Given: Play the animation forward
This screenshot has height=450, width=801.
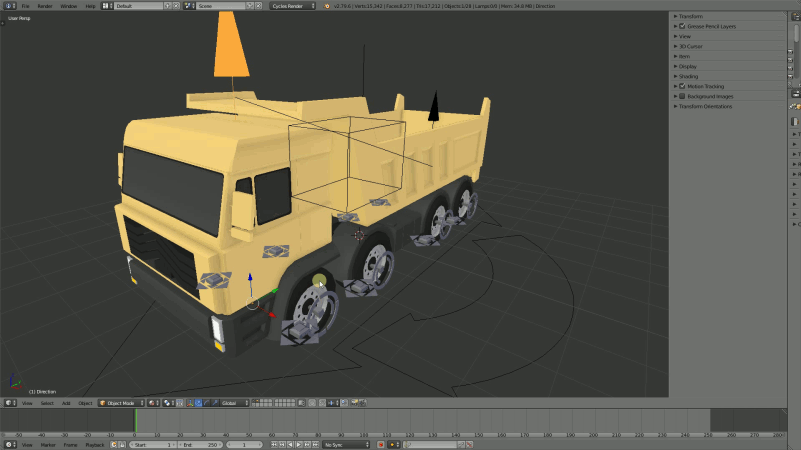Looking at the screenshot, I should (x=299, y=445).
